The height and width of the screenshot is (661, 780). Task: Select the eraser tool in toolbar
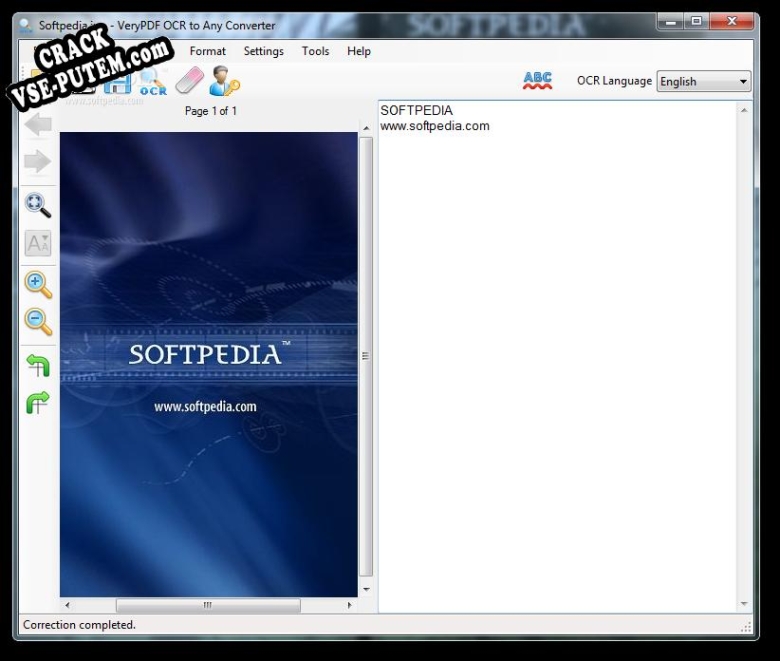189,81
